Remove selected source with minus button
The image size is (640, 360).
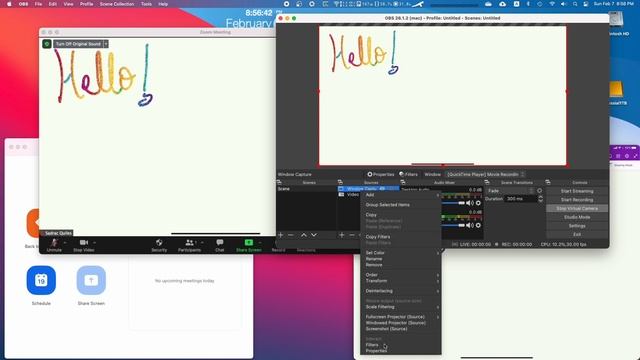pos(352,235)
